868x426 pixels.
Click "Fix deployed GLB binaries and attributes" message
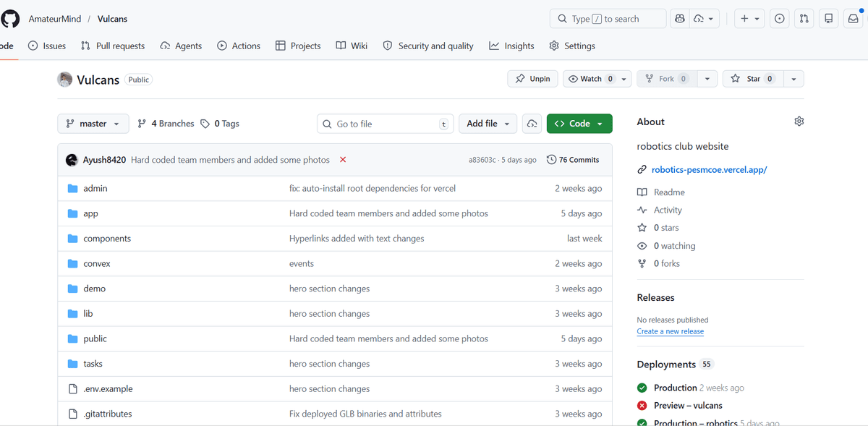pos(365,414)
